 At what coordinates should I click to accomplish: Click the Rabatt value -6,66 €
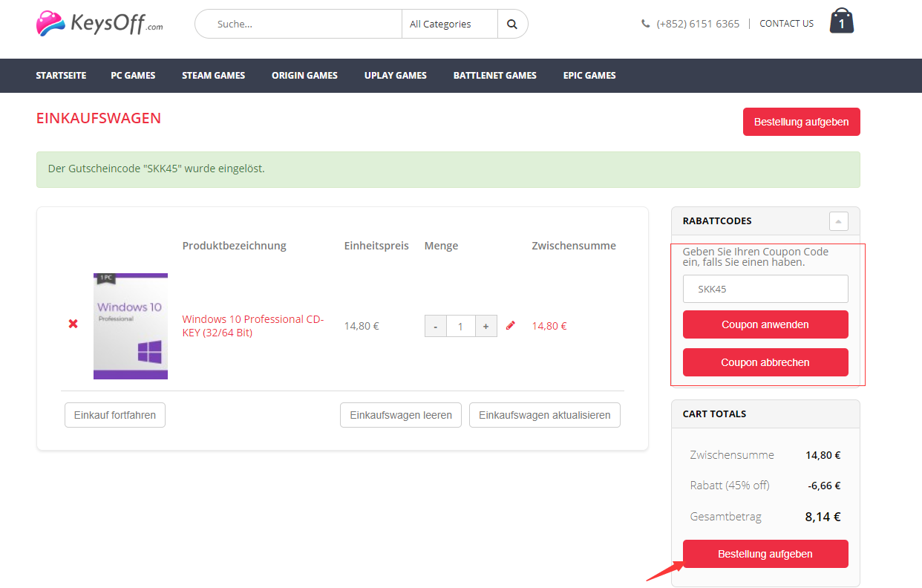coord(824,486)
